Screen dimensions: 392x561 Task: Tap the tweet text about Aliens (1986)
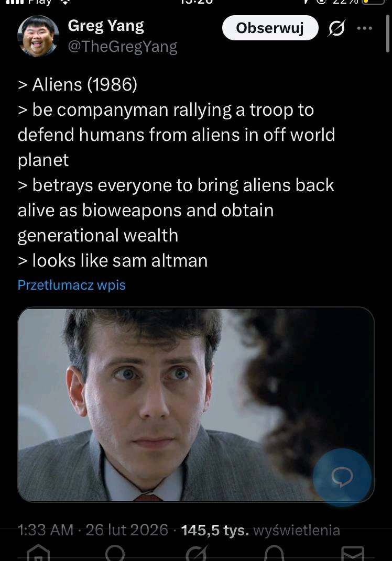coord(176,172)
